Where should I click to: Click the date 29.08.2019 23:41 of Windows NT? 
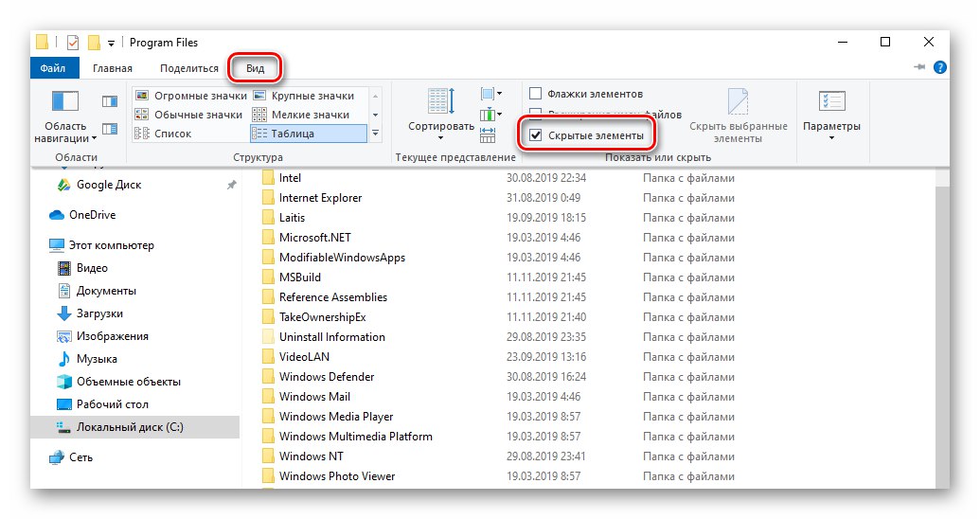(x=545, y=456)
